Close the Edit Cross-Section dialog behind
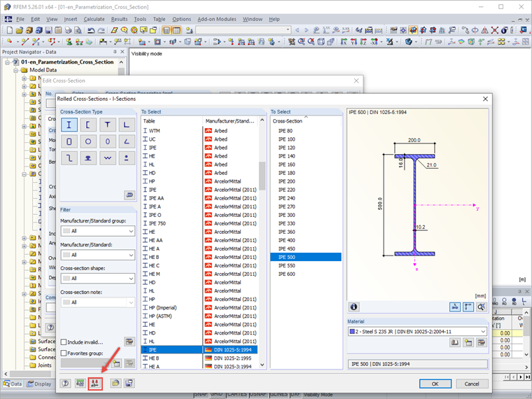Screen dimensions: 532x399 click(x=356, y=80)
